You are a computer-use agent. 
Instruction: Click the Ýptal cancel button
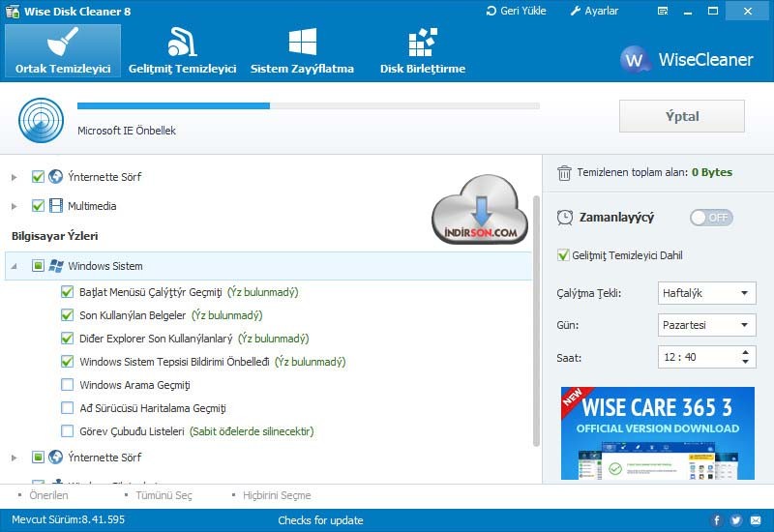pos(682,116)
